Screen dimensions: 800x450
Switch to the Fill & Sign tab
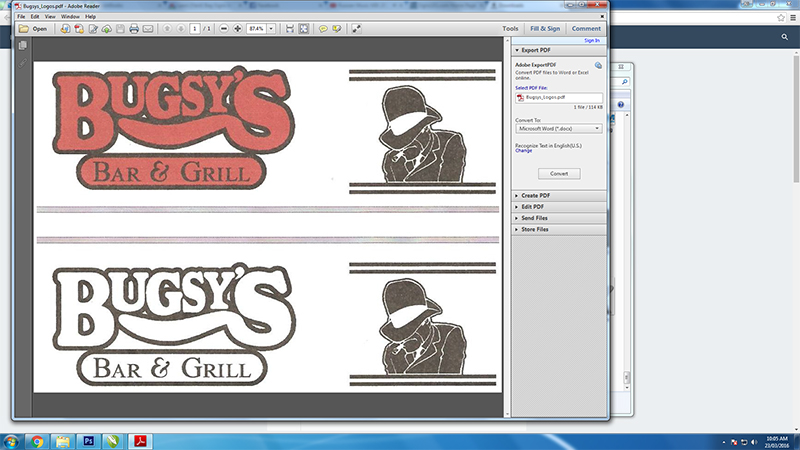point(545,29)
